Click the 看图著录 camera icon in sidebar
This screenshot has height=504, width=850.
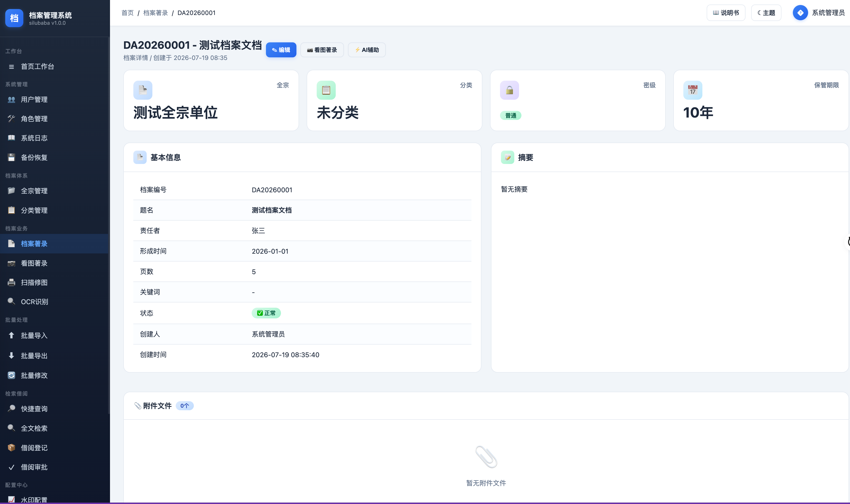pyautogui.click(x=12, y=263)
